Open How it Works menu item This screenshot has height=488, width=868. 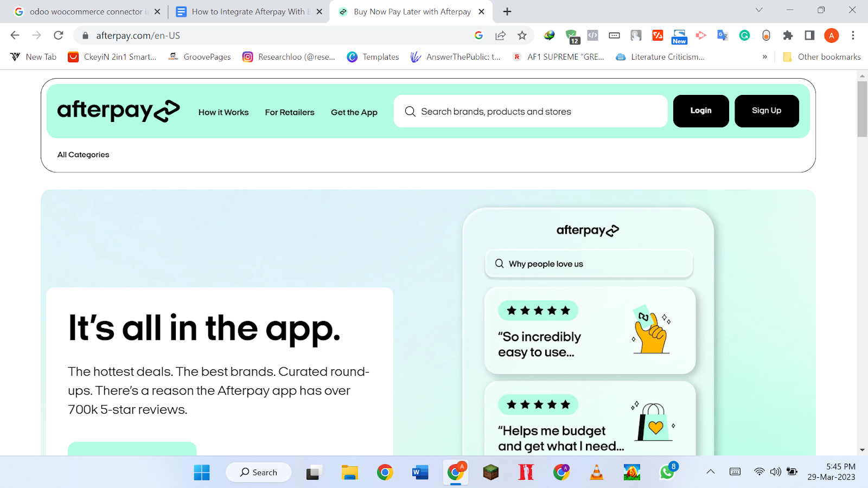(x=224, y=112)
